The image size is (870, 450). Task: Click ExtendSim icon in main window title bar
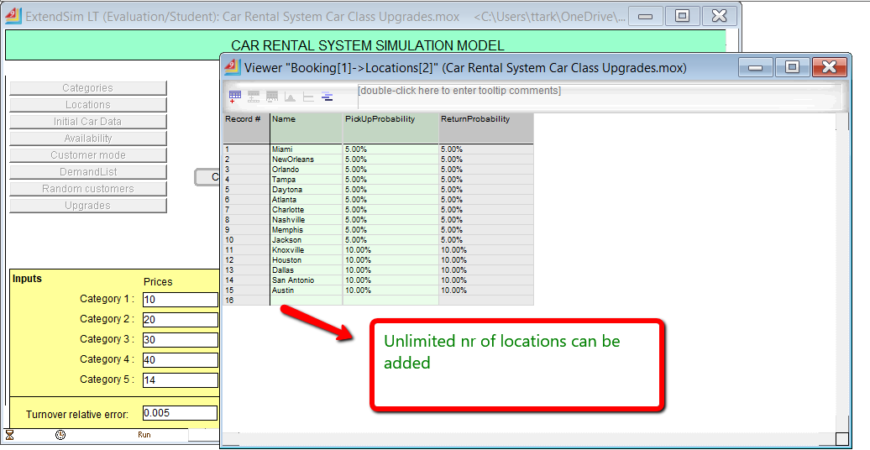click(13, 16)
